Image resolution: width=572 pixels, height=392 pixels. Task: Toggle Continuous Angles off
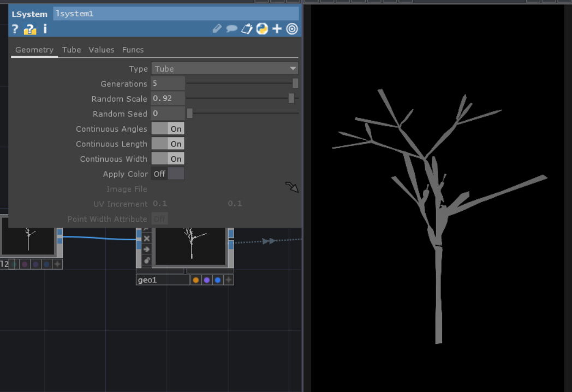pyautogui.click(x=168, y=128)
